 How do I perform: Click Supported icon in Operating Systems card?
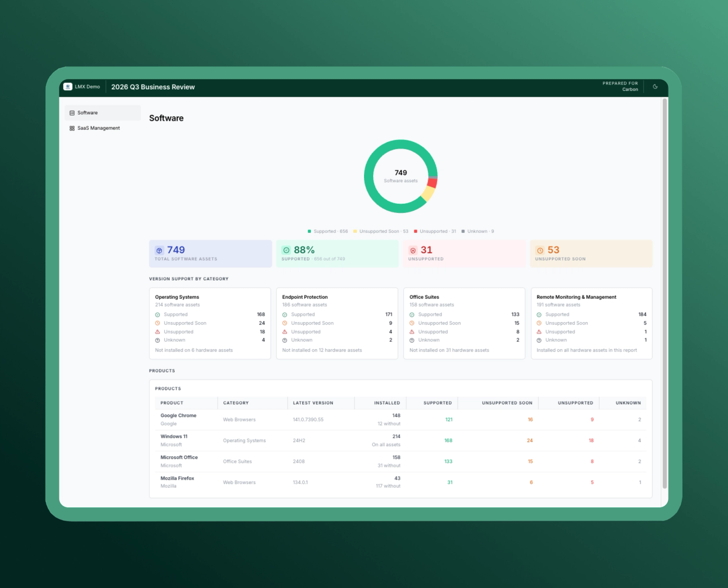(x=157, y=315)
